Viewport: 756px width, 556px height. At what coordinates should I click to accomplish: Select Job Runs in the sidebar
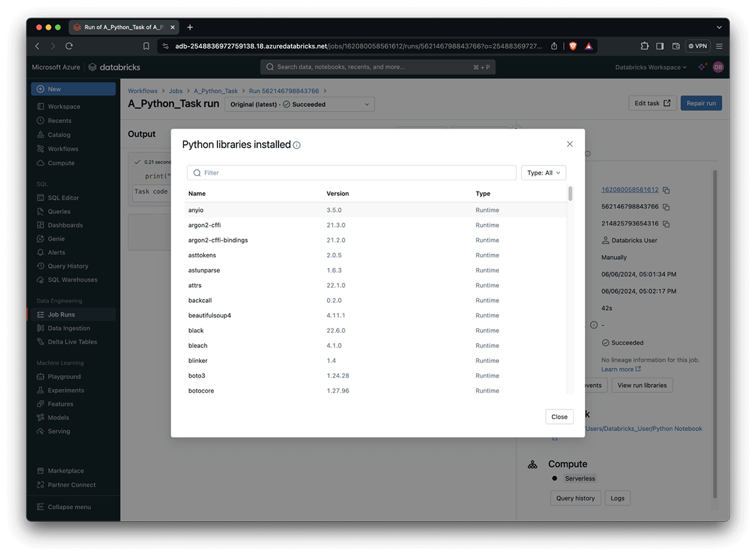pos(61,315)
